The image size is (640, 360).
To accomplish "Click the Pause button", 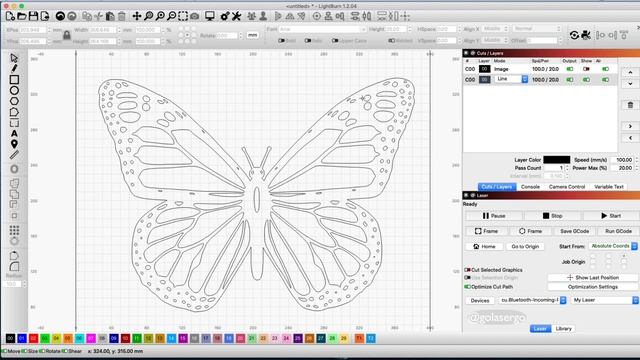I will tap(494, 216).
